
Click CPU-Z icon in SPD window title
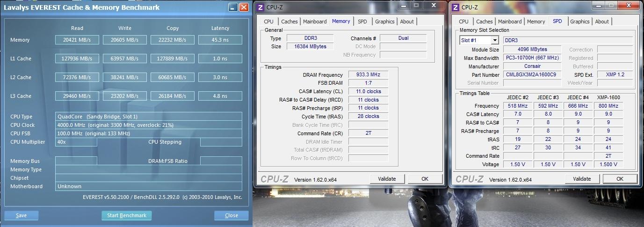point(456,7)
